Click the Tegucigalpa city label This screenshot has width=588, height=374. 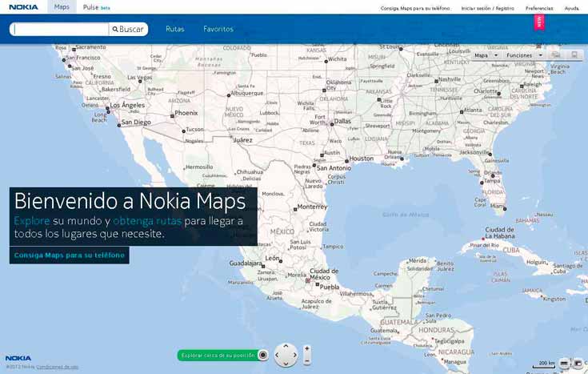click(x=450, y=341)
